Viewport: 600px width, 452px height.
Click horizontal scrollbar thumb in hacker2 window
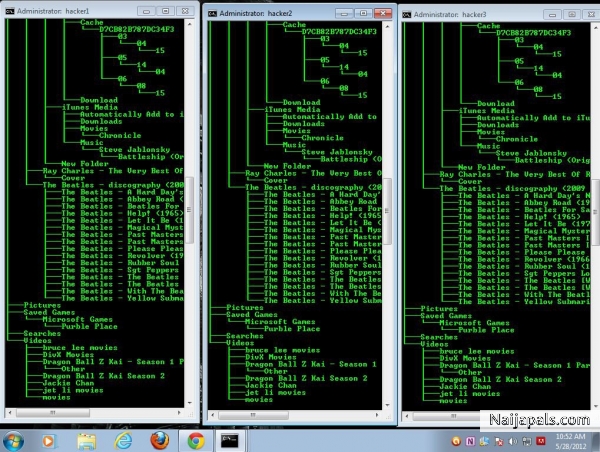pyautogui.click(x=253, y=415)
